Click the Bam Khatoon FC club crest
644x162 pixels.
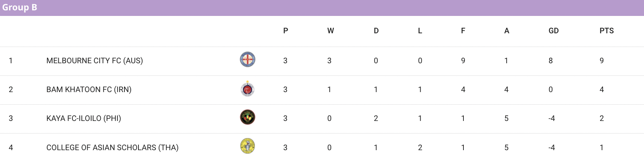tap(247, 89)
